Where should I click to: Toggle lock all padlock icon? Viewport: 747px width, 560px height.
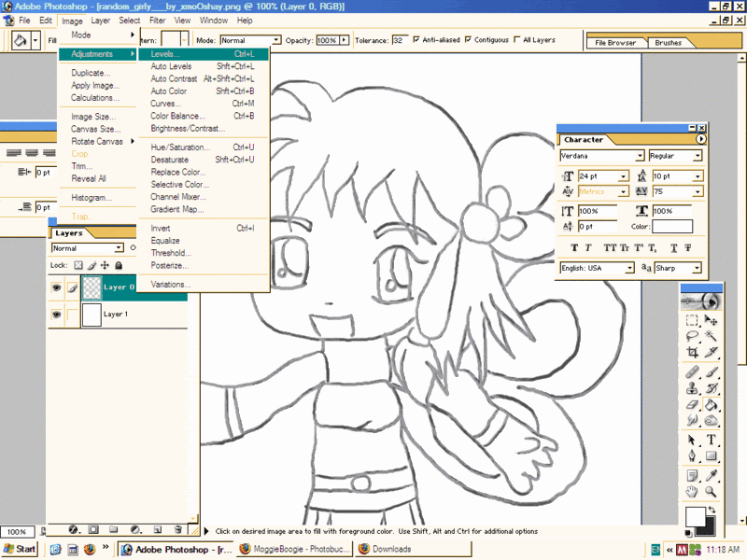(x=119, y=265)
